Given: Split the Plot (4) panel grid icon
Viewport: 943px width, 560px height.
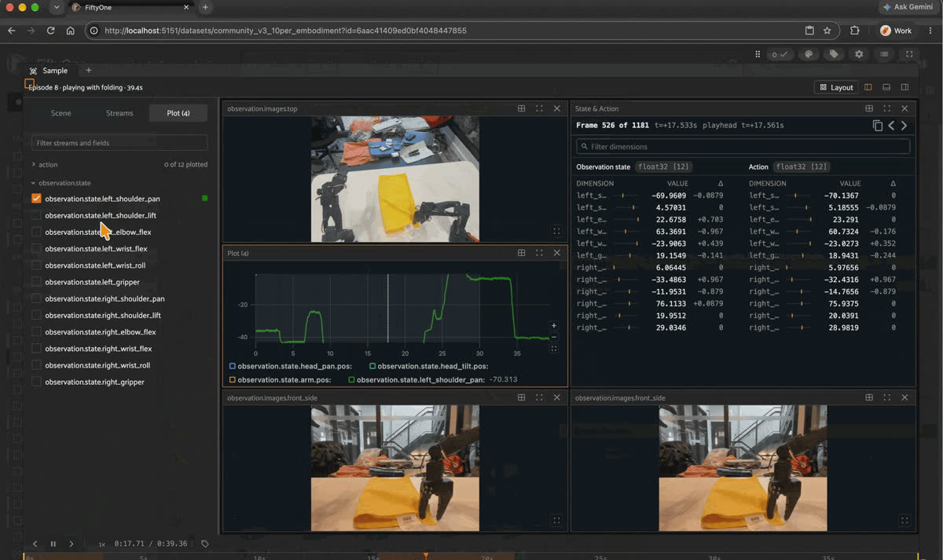Looking at the screenshot, I should (x=521, y=253).
